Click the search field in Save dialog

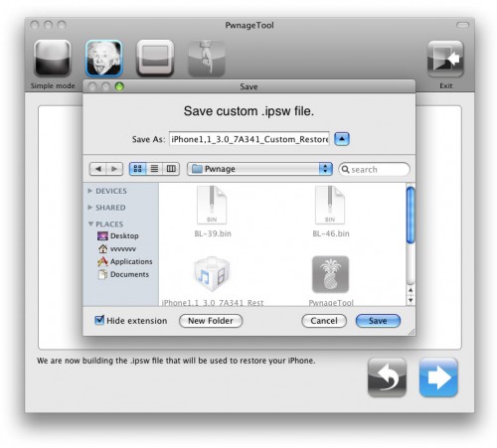[374, 170]
